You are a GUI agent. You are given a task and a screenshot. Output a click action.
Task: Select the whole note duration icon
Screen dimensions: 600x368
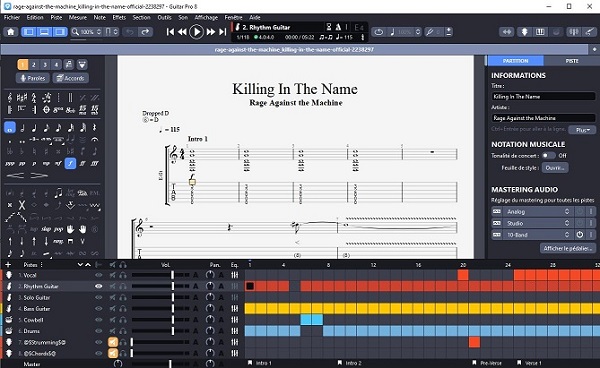point(10,128)
